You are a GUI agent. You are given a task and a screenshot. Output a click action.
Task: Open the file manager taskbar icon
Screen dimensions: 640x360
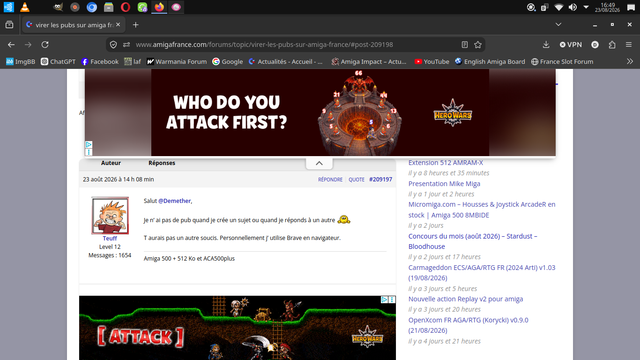click(x=109, y=7)
